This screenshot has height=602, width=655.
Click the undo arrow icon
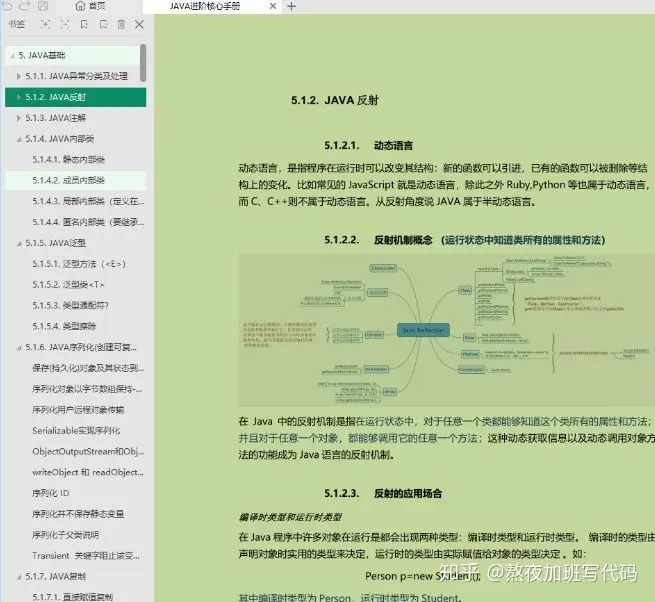(7, 5)
